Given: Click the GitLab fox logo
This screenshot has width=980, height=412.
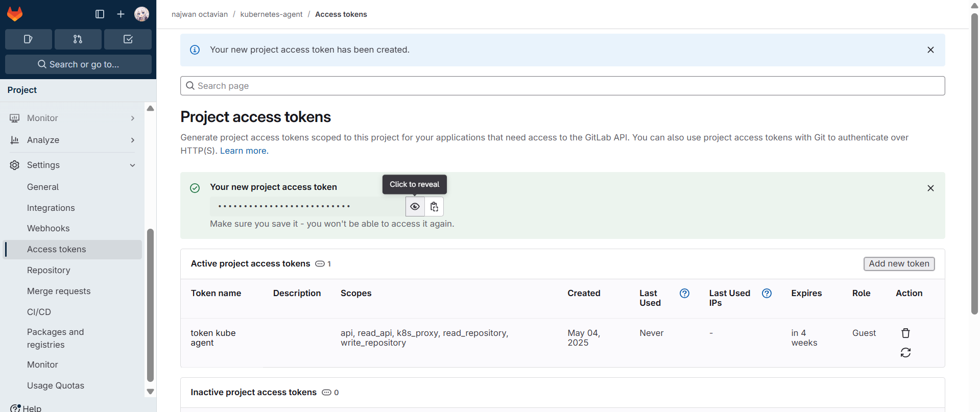Looking at the screenshot, I should [x=15, y=14].
